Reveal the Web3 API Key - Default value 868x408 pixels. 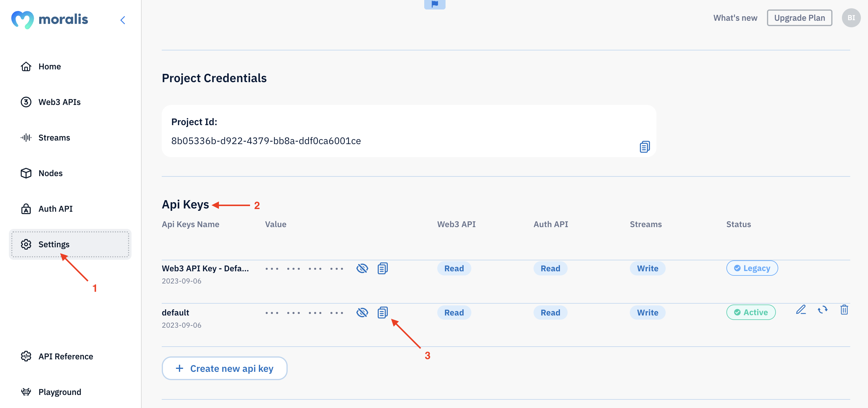pos(362,268)
